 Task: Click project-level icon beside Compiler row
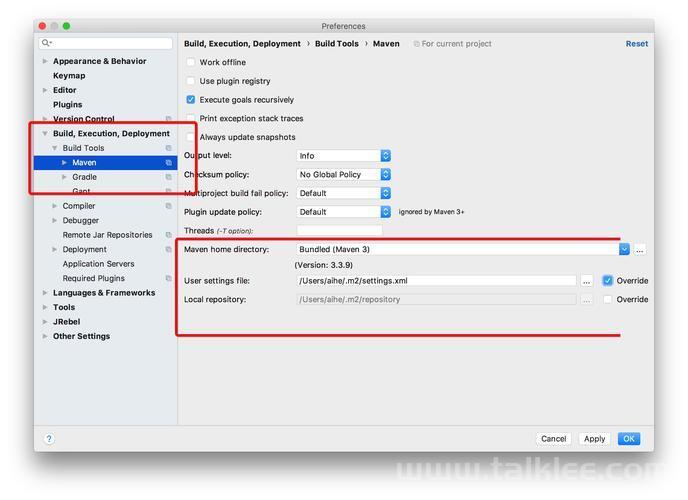tap(168, 206)
